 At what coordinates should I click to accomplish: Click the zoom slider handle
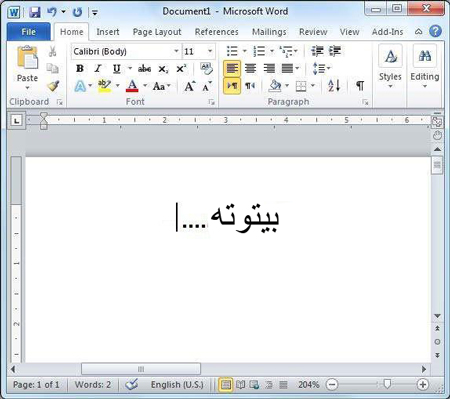387,384
